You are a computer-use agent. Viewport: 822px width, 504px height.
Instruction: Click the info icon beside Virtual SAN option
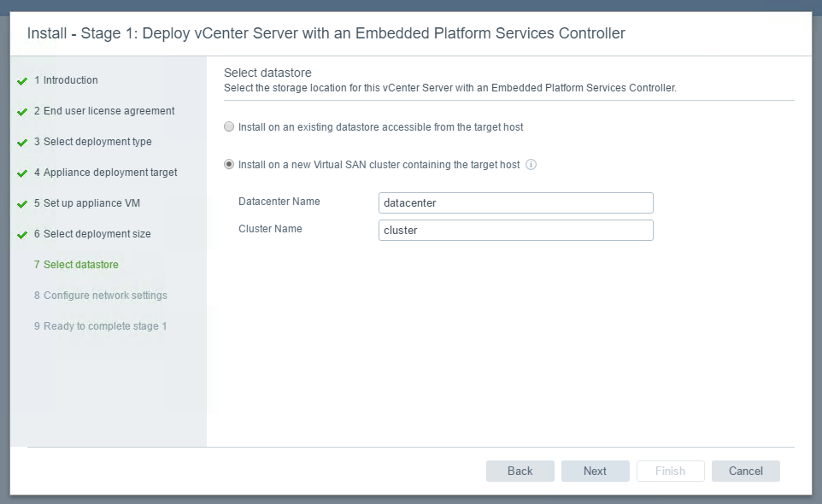531,165
